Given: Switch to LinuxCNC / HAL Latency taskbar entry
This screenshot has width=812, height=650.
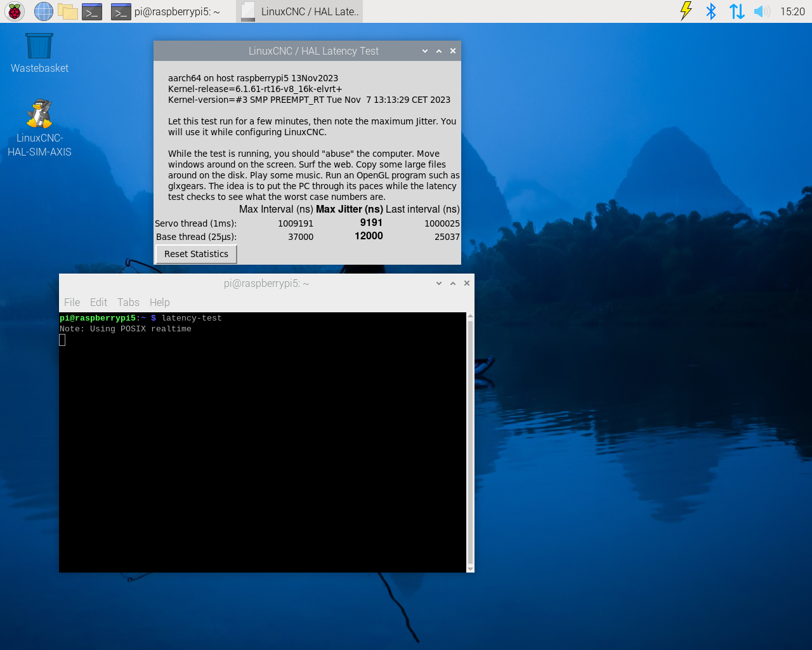Looking at the screenshot, I should pyautogui.click(x=299, y=11).
